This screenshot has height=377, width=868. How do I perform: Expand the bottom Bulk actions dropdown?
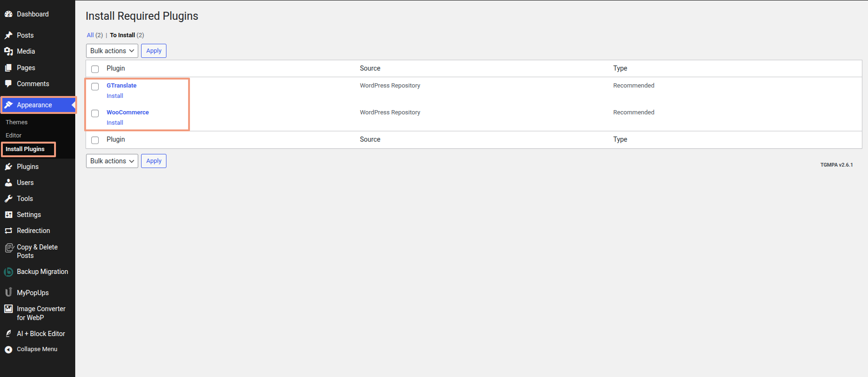112,161
